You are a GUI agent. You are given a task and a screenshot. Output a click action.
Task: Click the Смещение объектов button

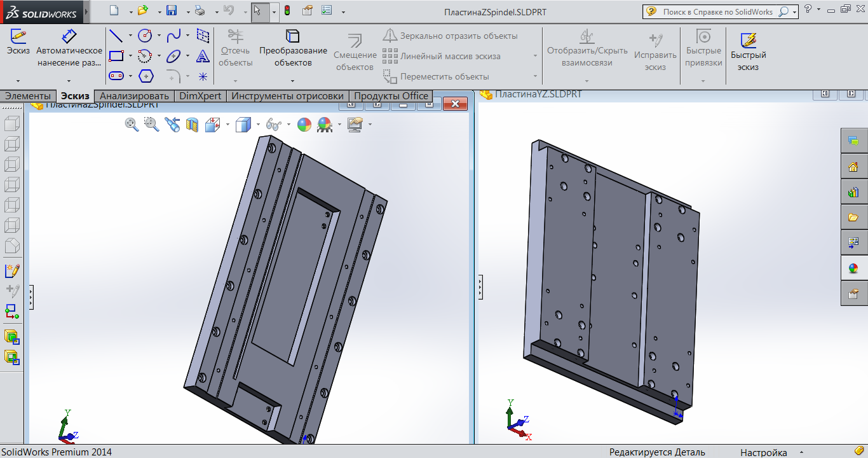pos(355,51)
